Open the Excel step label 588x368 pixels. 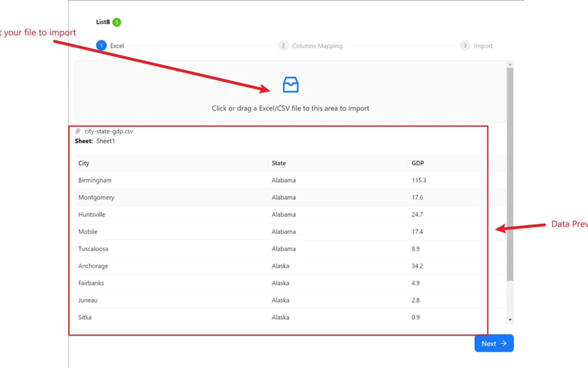(x=117, y=46)
